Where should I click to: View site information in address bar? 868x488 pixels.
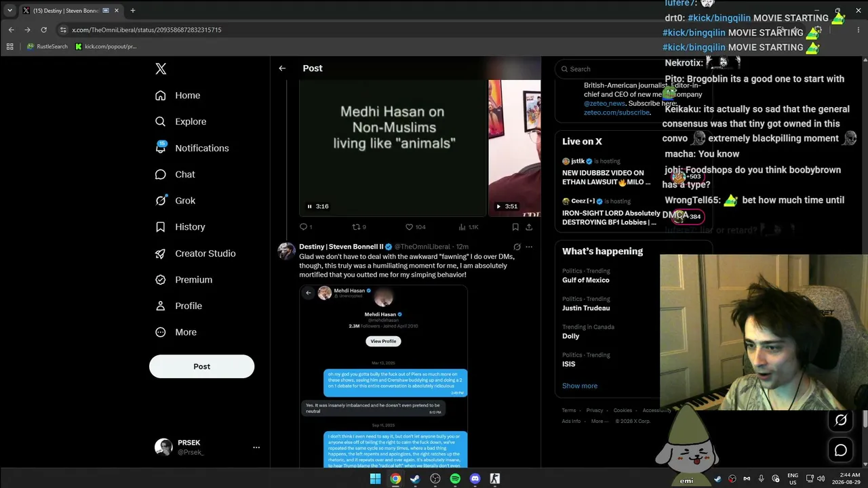(63, 30)
